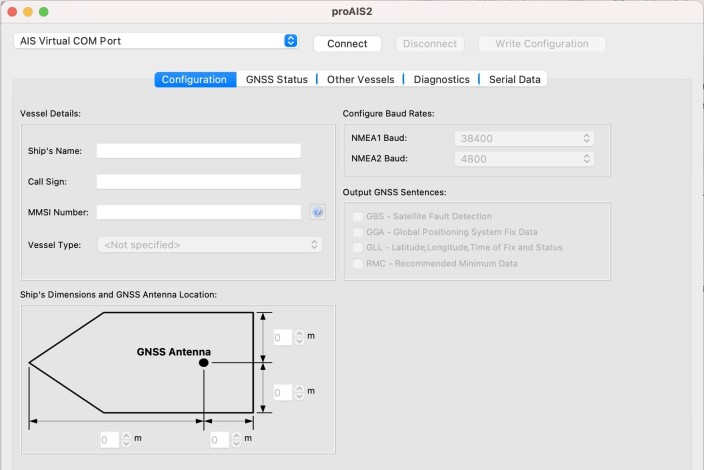The width and height of the screenshot is (704, 470).
Task: Close the proAIS2 window with the red button
Action: (x=13, y=12)
